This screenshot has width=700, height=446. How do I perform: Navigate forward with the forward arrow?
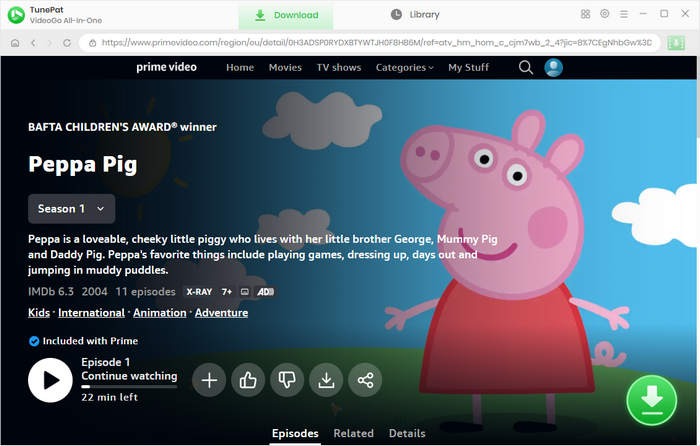50,43
